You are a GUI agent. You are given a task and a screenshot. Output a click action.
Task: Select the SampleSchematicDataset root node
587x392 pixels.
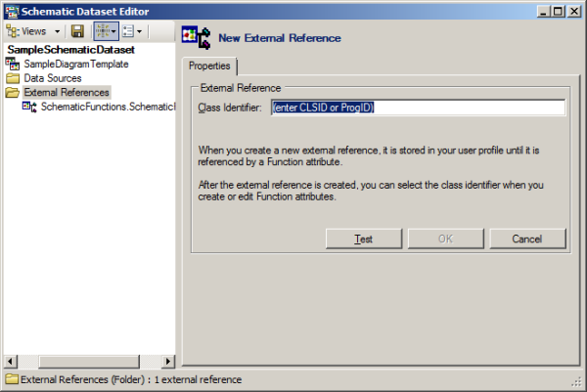(x=70, y=50)
